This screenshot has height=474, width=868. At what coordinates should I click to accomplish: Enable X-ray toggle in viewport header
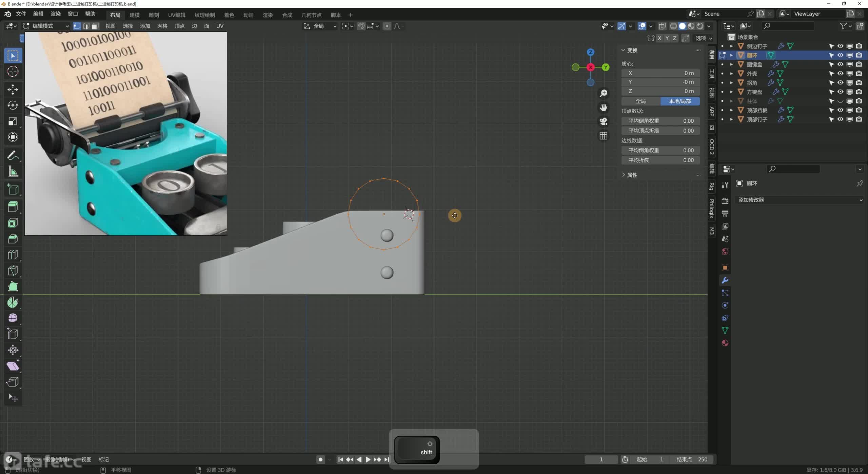point(662,26)
